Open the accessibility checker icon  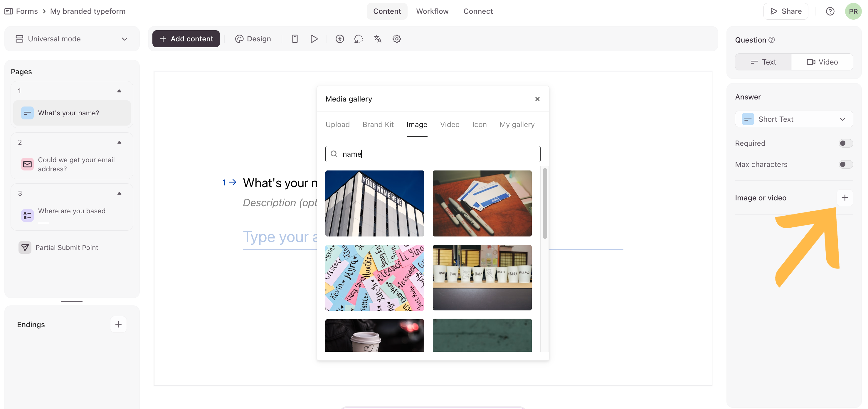(x=339, y=39)
